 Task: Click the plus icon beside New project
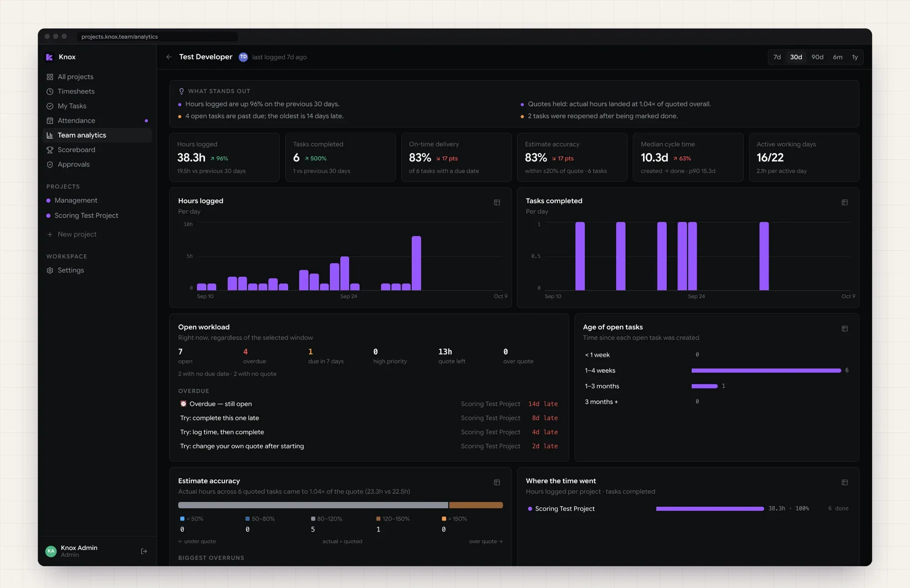pos(50,234)
